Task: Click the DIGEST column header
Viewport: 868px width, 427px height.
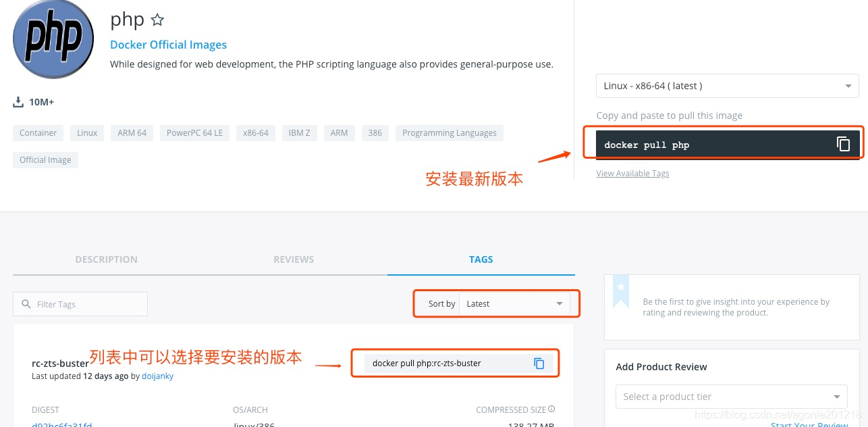Action: coord(45,409)
